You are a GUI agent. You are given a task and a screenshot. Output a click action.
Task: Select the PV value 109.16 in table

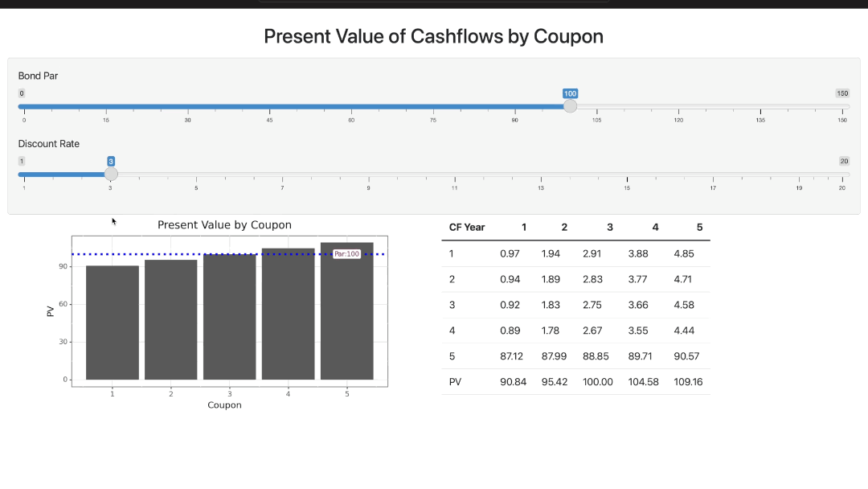point(688,382)
